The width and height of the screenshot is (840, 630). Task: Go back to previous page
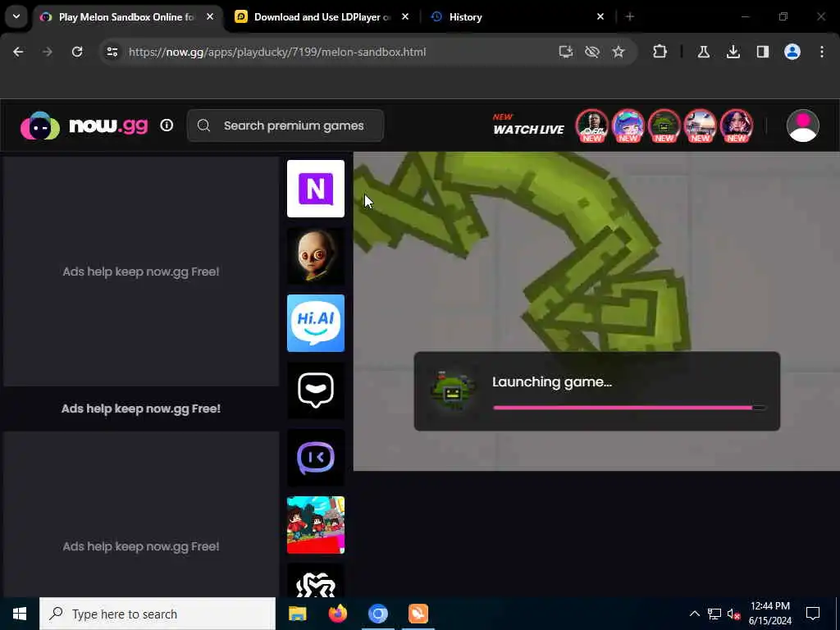pyautogui.click(x=18, y=52)
